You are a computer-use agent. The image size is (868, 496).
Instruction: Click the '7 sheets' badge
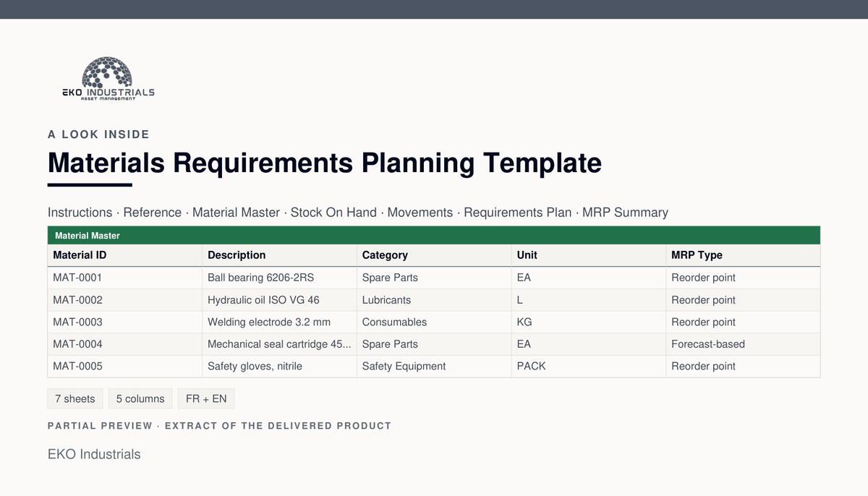tap(75, 399)
